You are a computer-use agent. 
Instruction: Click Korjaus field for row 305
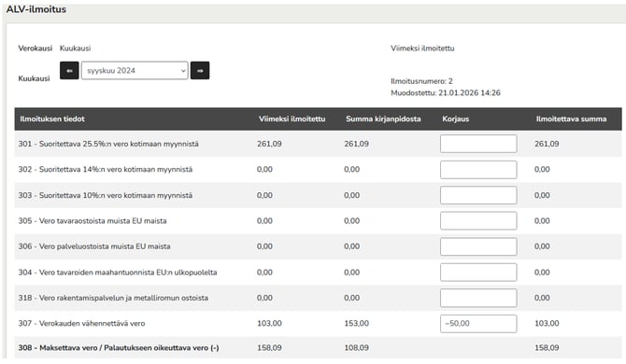(x=478, y=221)
